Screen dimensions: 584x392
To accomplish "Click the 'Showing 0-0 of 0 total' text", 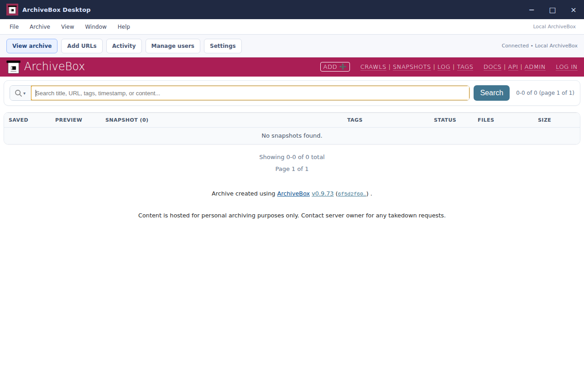I will coord(292,157).
